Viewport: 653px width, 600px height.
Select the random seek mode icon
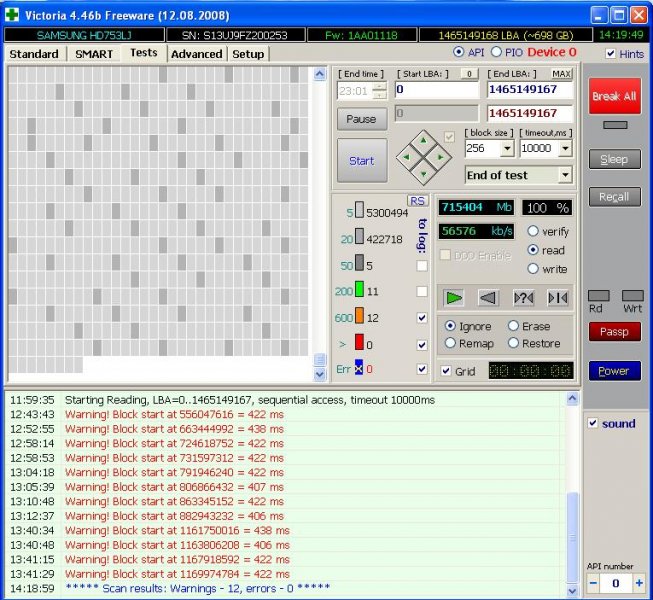click(x=522, y=297)
